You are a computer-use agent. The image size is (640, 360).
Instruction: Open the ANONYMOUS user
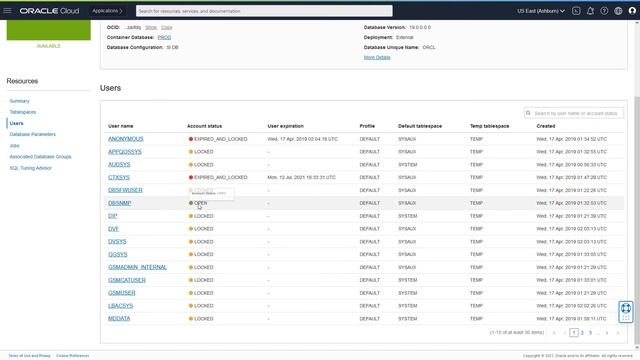click(x=126, y=139)
